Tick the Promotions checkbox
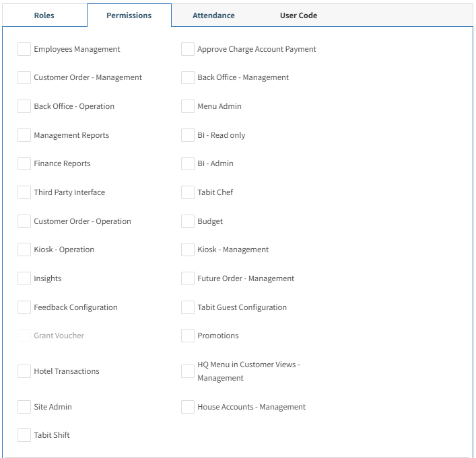 (x=188, y=336)
